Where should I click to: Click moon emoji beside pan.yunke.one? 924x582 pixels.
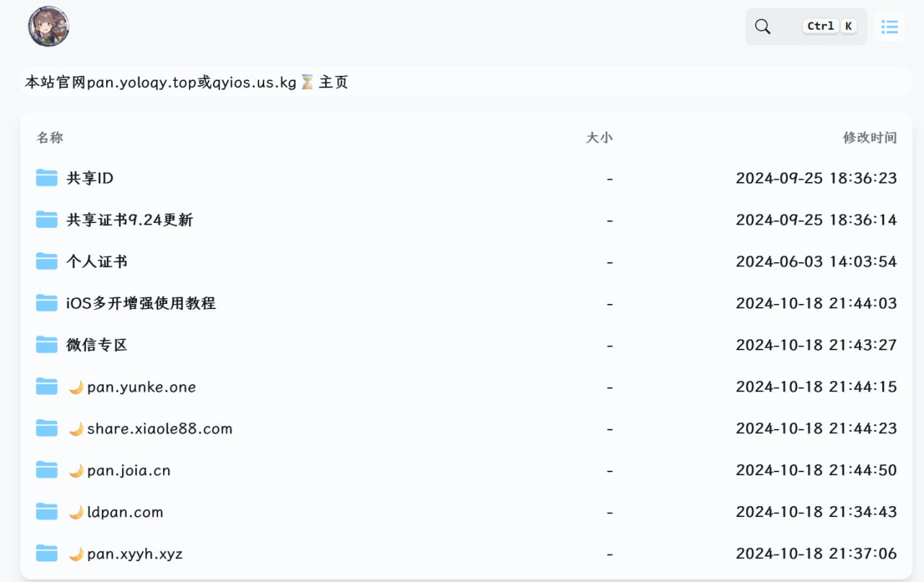click(x=76, y=388)
